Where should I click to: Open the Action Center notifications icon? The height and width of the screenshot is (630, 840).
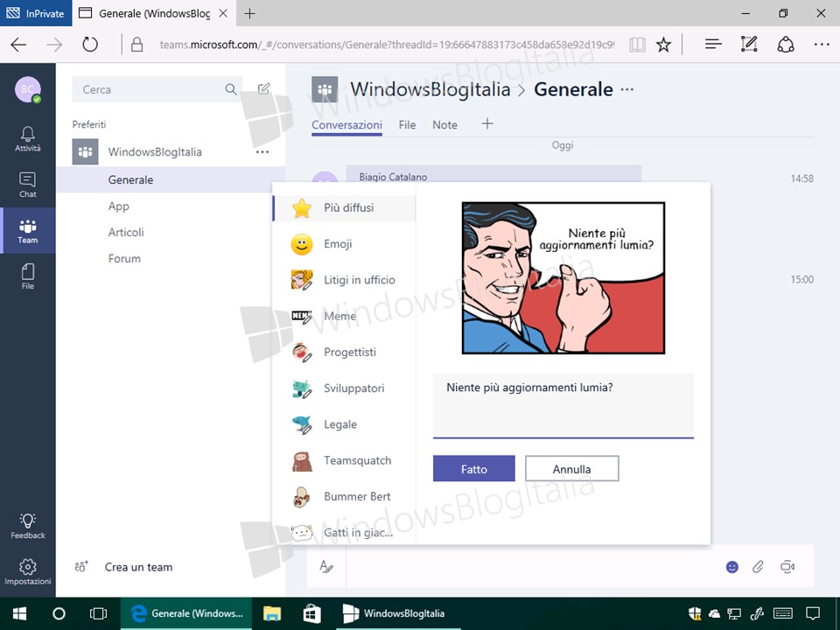click(813, 613)
